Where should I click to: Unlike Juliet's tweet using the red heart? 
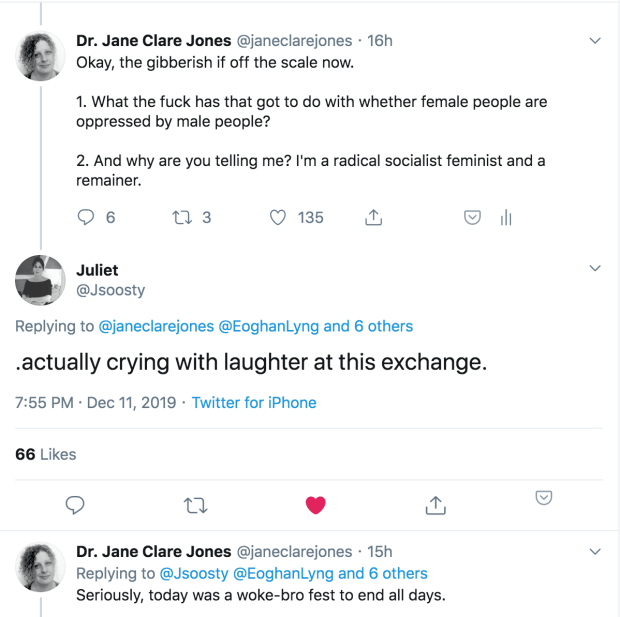click(x=316, y=505)
